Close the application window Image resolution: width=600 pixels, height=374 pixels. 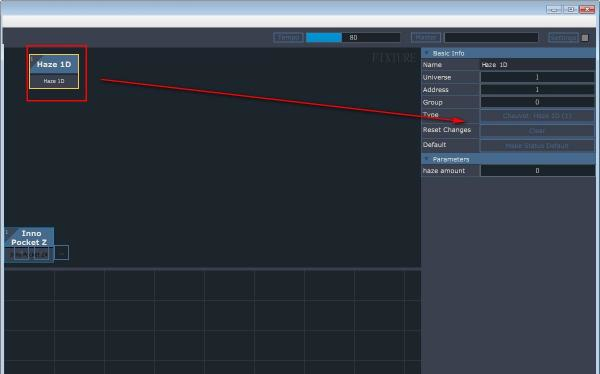click(587, 9)
